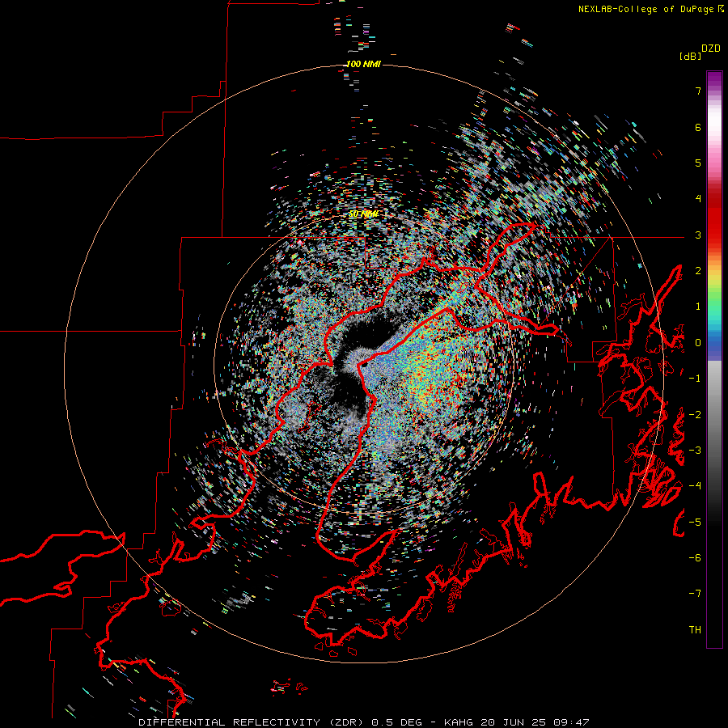Click the 100 NMI range ring label

click(x=363, y=64)
